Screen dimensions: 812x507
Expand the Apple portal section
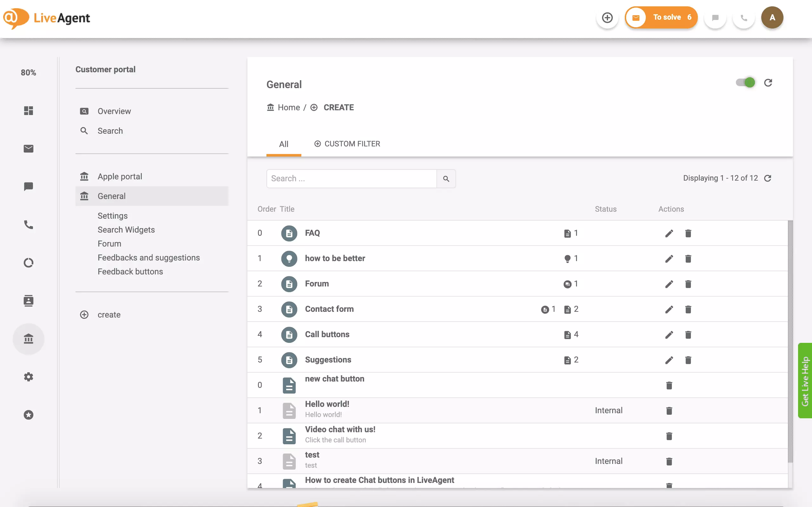click(120, 176)
